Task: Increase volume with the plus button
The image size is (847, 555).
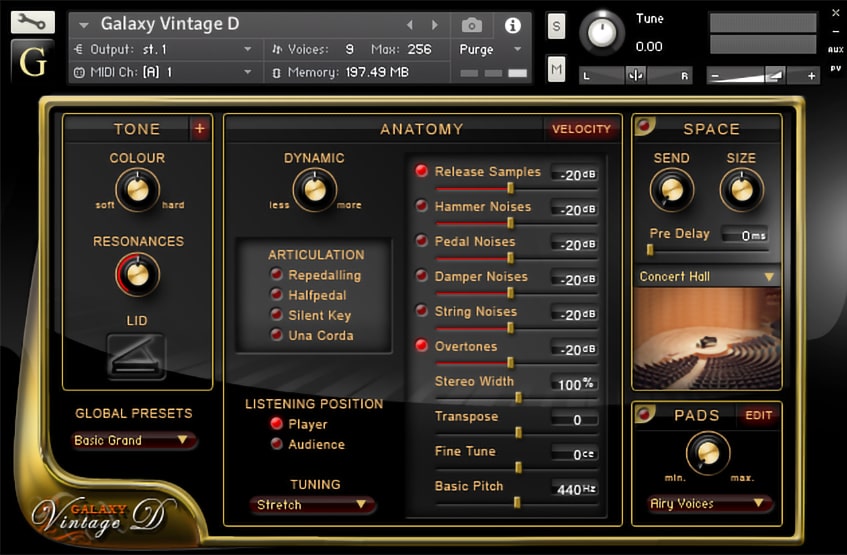Action: click(811, 76)
